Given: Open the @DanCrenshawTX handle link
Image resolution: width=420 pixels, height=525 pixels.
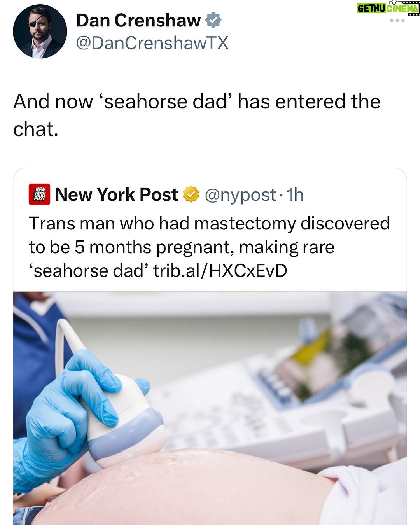Looking at the screenshot, I should coord(152,43).
